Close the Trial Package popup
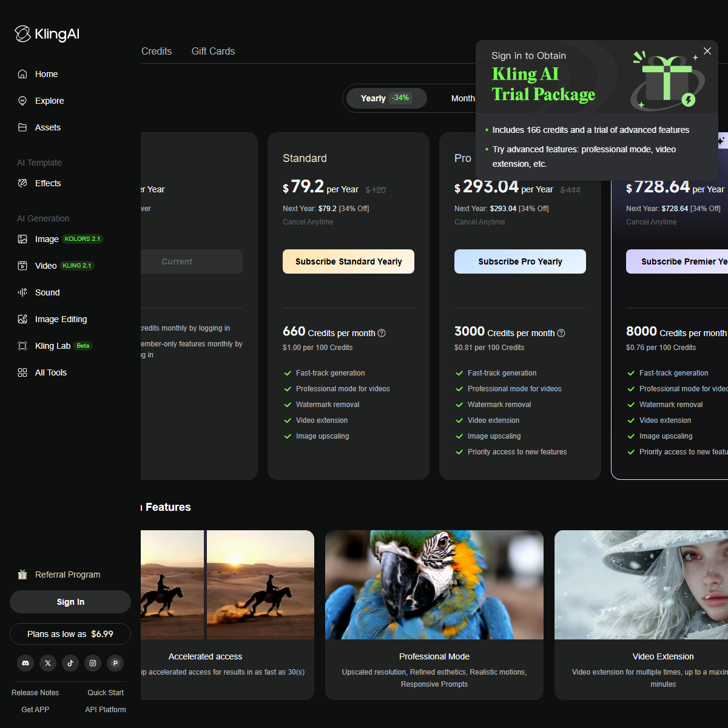728x728 pixels. (x=707, y=51)
